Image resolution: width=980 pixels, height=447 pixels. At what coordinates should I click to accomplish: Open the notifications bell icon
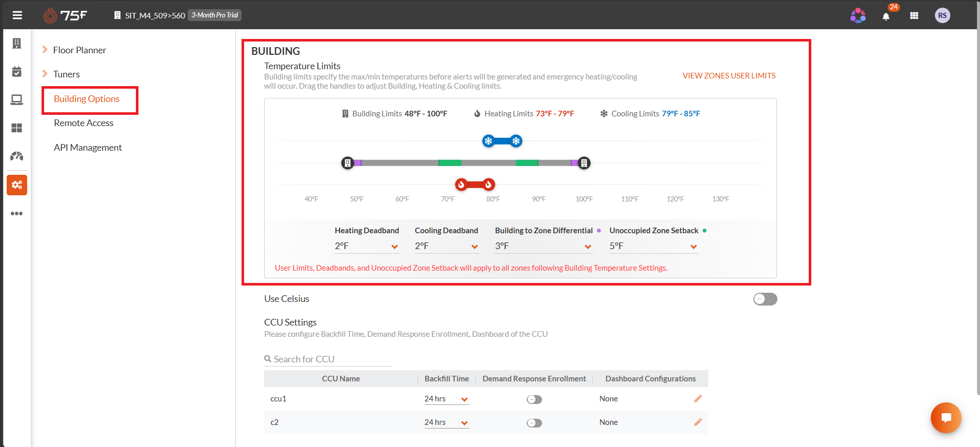tap(886, 16)
